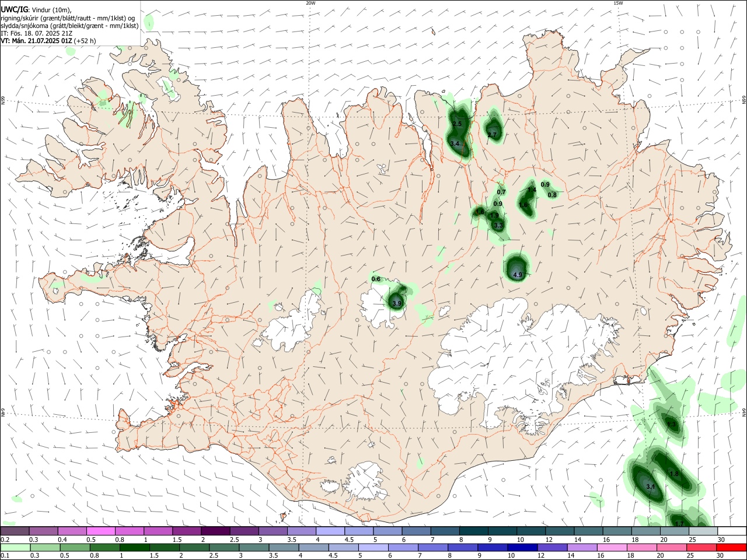Click the pale green 0.1 swatch in lower legend
Screen dimensions: 747x560
point(15,548)
